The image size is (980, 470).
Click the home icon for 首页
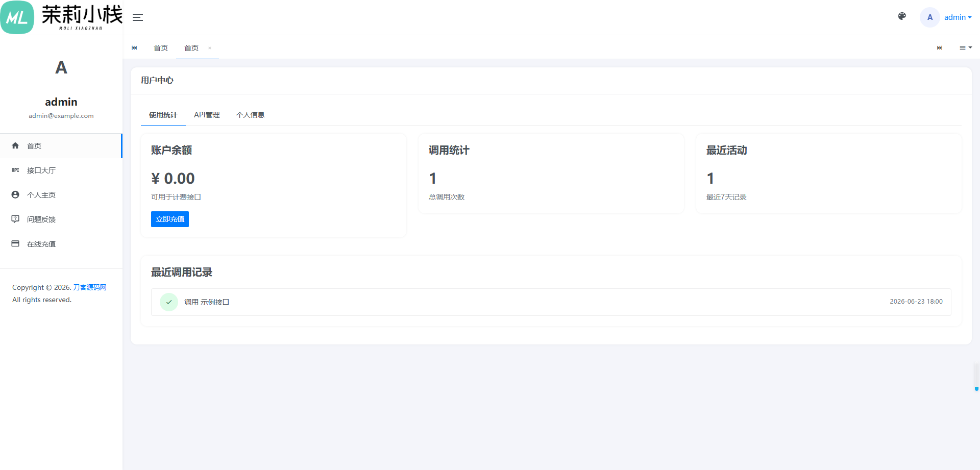pos(15,146)
